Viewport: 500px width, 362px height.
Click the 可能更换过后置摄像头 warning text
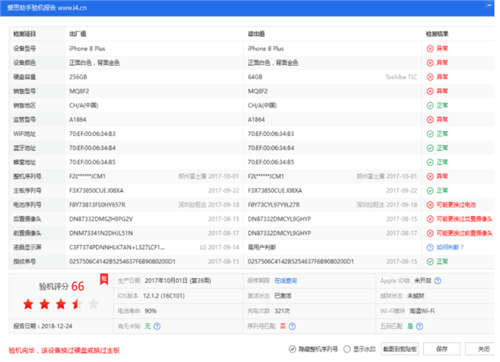[464, 219]
